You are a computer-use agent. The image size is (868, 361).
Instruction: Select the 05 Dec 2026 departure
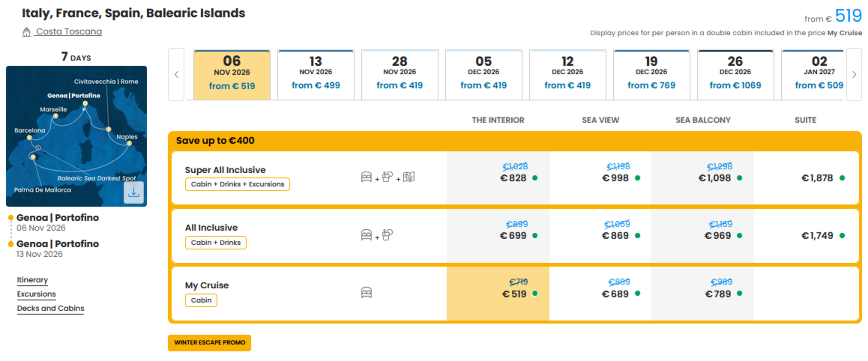pyautogui.click(x=484, y=74)
